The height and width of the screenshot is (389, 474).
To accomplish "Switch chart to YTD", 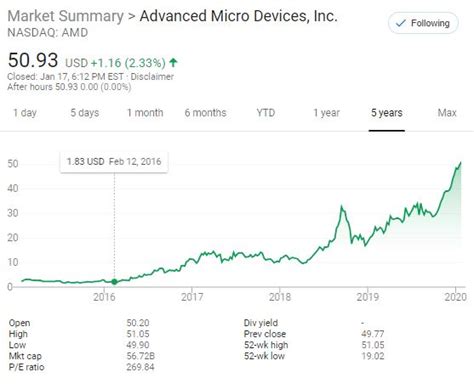I will click(266, 113).
